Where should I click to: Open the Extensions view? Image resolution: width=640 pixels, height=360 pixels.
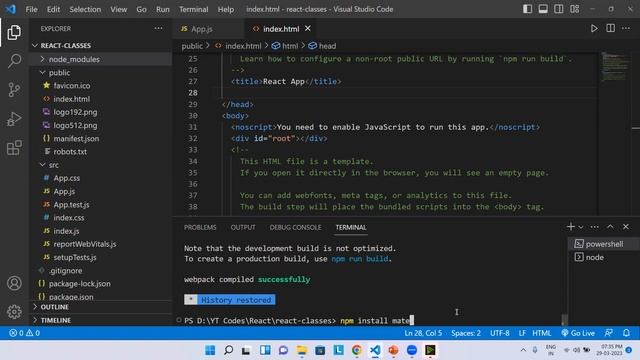tap(14, 147)
